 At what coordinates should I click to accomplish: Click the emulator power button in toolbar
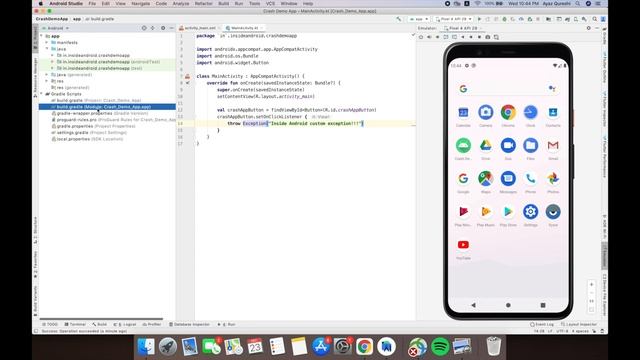pos(421,37)
